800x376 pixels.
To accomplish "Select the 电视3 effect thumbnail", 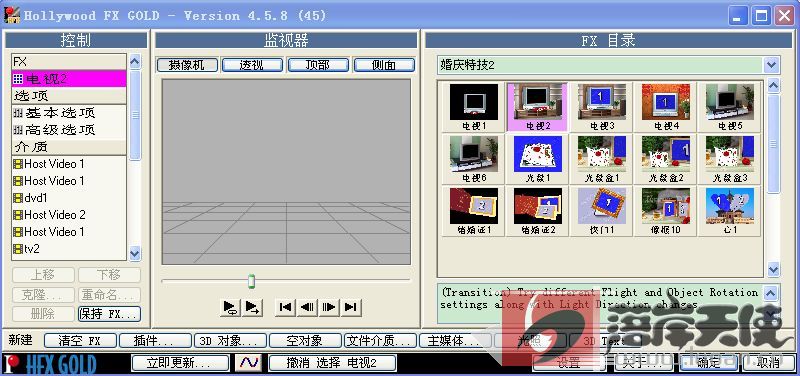I will click(601, 108).
